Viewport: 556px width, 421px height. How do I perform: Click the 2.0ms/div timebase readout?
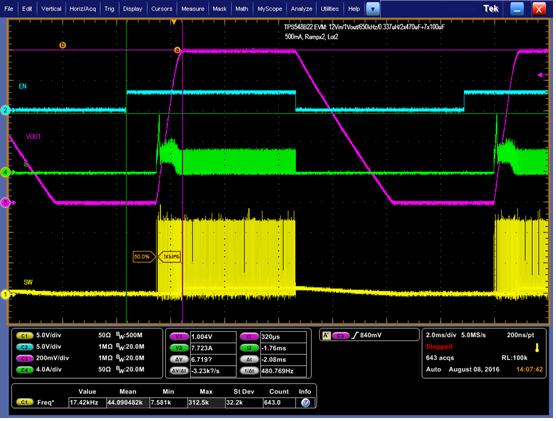click(441, 335)
